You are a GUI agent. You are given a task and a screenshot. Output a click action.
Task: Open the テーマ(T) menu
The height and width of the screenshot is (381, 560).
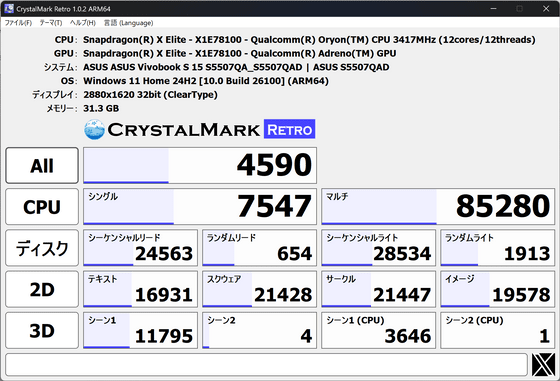51,23
